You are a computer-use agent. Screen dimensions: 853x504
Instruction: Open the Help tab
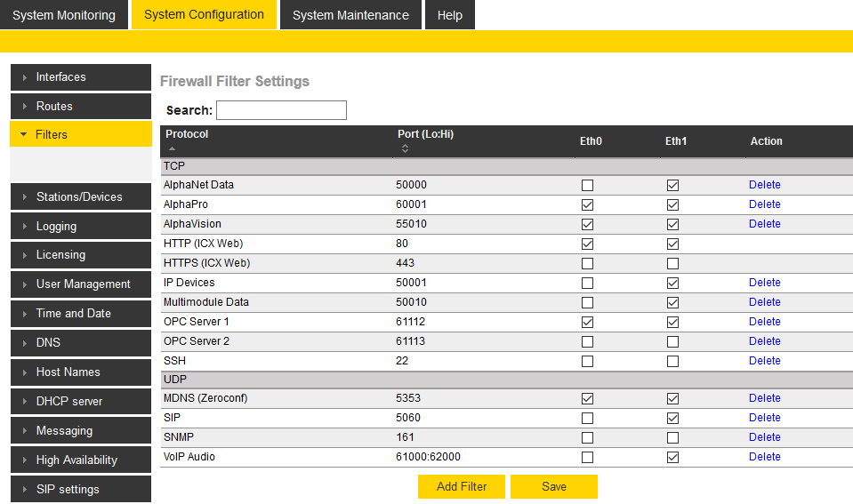click(450, 15)
